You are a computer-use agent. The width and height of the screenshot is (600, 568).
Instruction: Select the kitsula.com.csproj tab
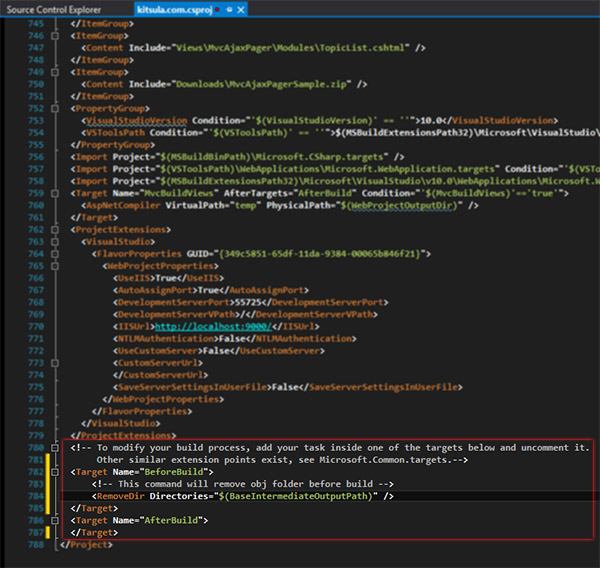click(x=174, y=10)
